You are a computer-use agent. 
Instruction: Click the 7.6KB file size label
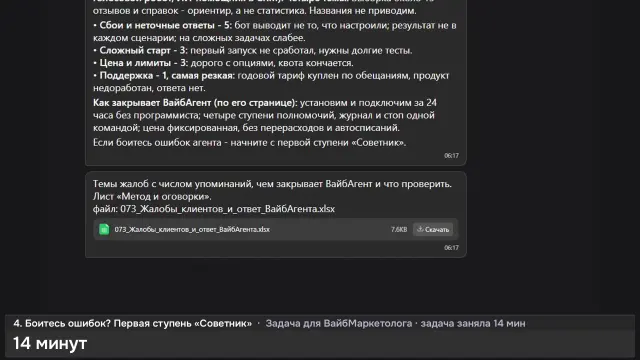(399, 229)
